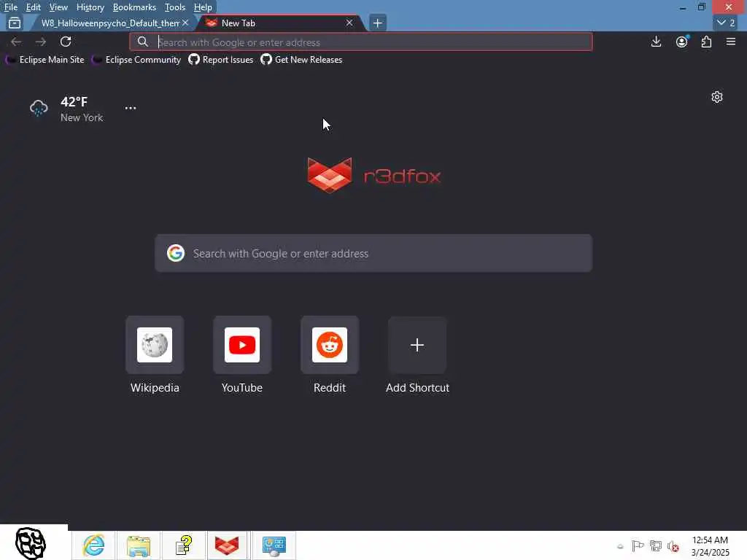Click the r3dfox taskbar icon
The height and width of the screenshot is (560, 747).
tap(227, 545)
